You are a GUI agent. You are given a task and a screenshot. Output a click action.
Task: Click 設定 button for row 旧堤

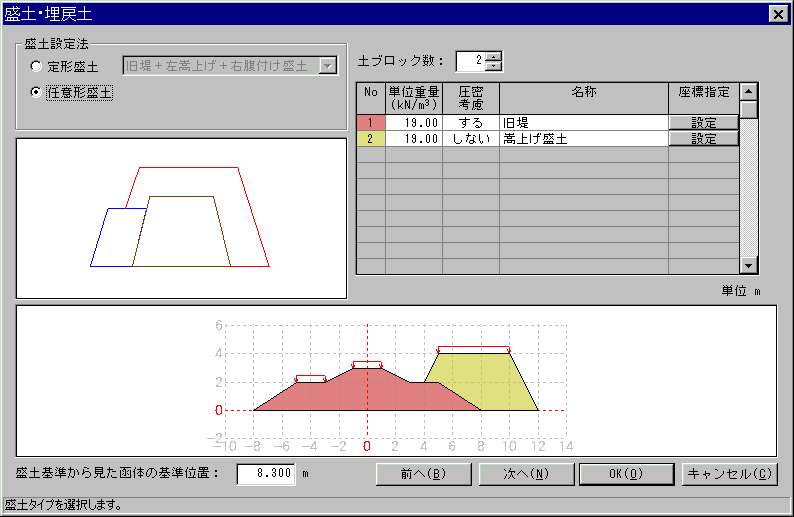point(703,123)
